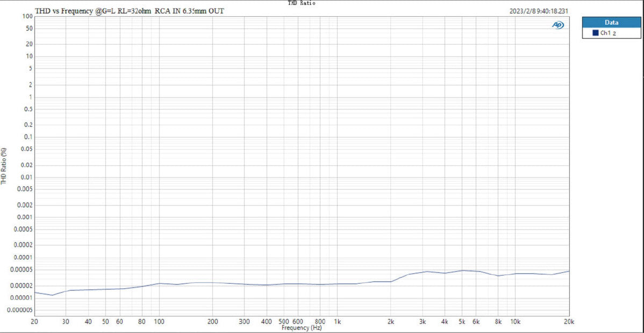644x333 pixels.
Task: Click the THD Ratio (%) y-axis label
Action: tap(4, 166)
